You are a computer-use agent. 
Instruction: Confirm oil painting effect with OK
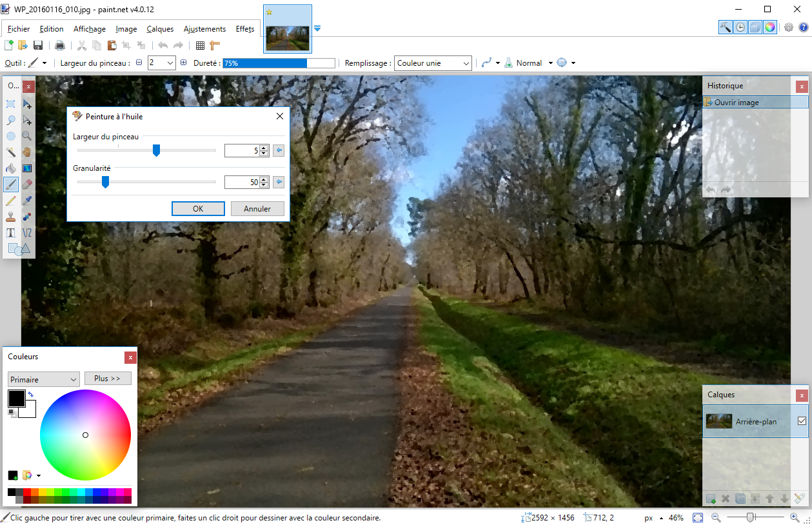click(198, 209)
